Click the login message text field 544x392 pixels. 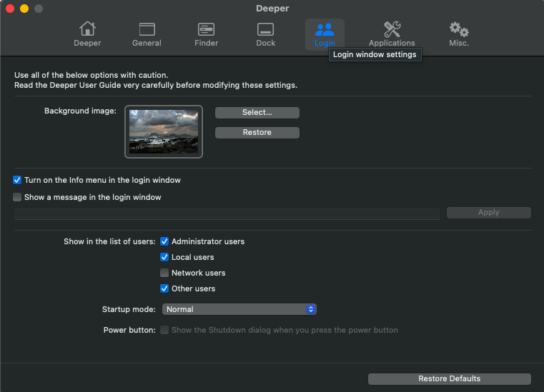click(227, 213)
